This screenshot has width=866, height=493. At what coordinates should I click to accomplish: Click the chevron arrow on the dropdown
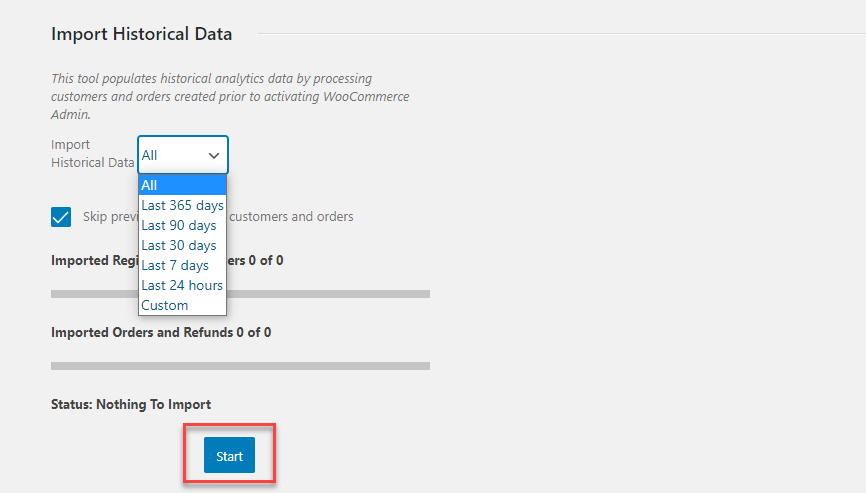[213, 156]
